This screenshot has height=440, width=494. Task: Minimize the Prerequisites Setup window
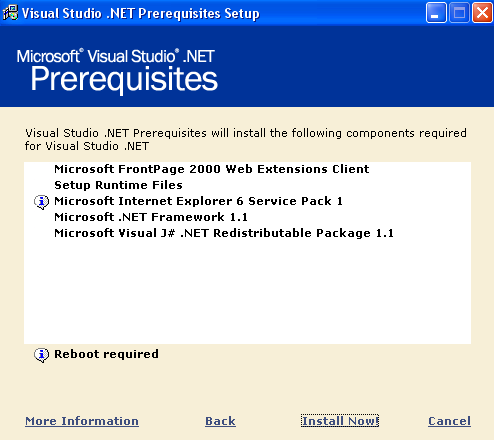coord(436,13)
